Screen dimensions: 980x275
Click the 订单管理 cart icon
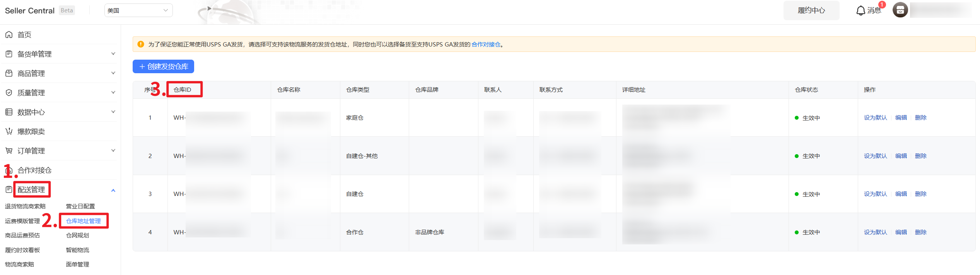point(9,151)
